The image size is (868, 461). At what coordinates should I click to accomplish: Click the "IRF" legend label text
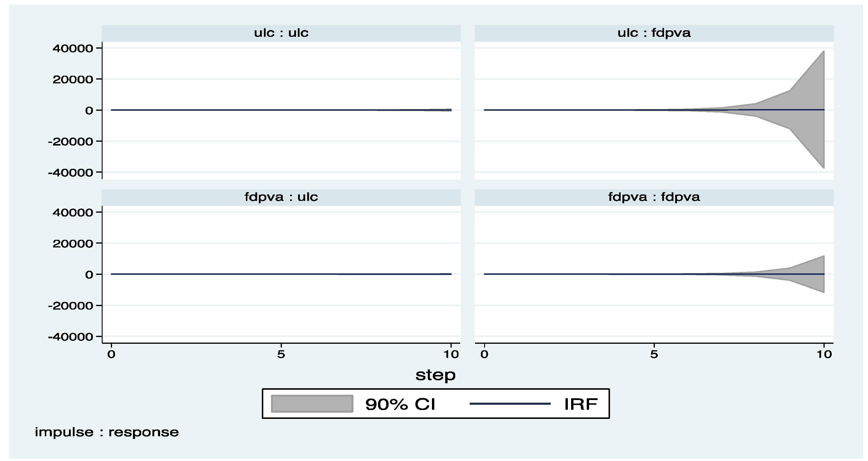coord(581,404)
